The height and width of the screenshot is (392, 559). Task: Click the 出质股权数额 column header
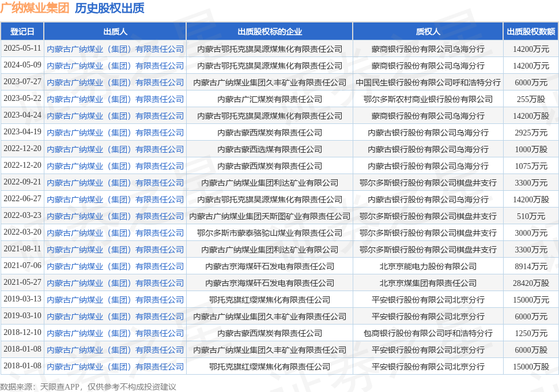[531, 31]
